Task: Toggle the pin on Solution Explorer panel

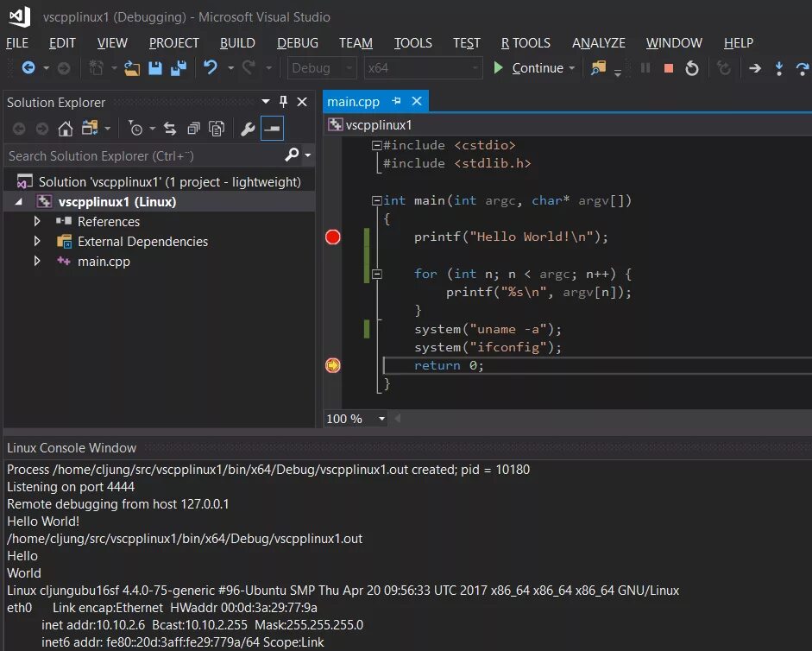Action: (283, 101)
